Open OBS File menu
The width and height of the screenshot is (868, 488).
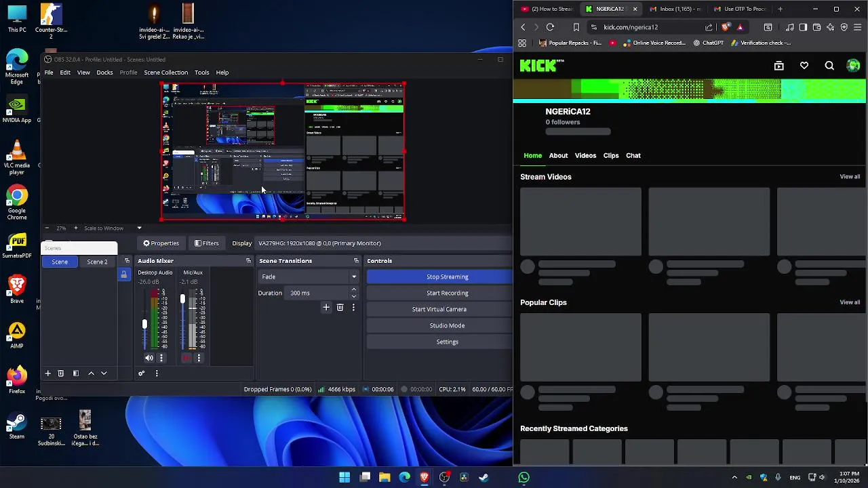[x=49, y=73]
